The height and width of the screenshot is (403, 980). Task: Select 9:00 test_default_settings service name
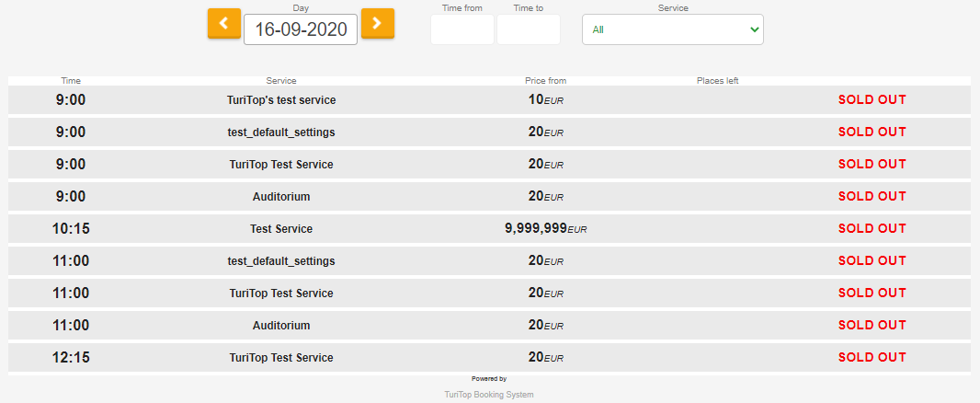click(x=281, y=132)
